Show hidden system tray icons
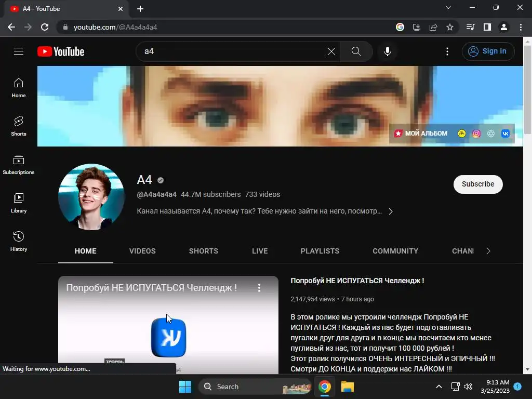Screen dimensions: 532x399 coord(438,387)
